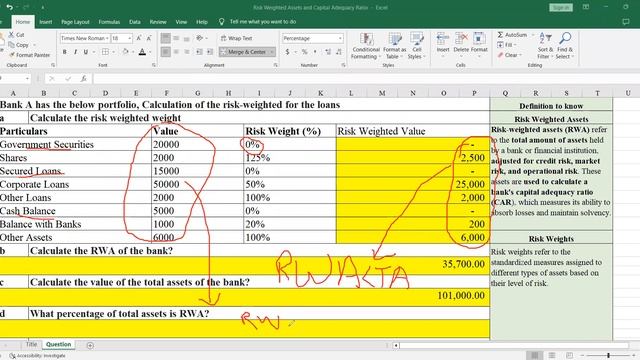Click the Cut scissors icon
This screenshot has height=360, width=640.
[x=11, y=35]
